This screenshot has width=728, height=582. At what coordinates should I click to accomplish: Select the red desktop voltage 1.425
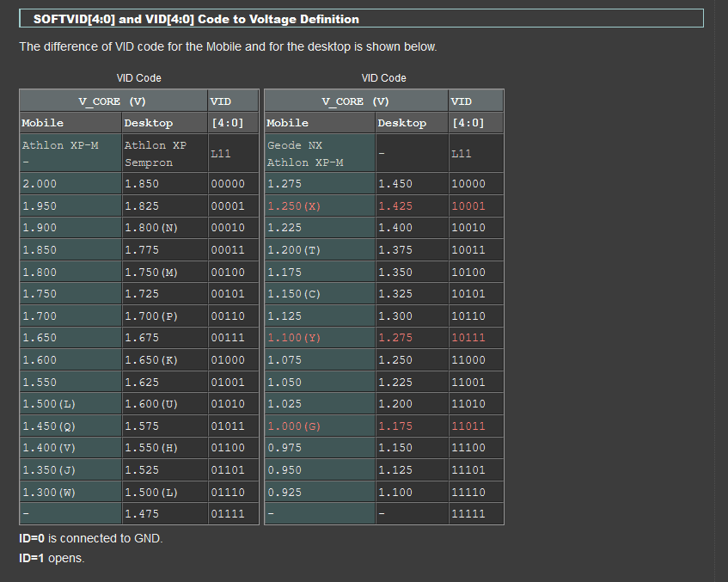[x=395, y=205]
